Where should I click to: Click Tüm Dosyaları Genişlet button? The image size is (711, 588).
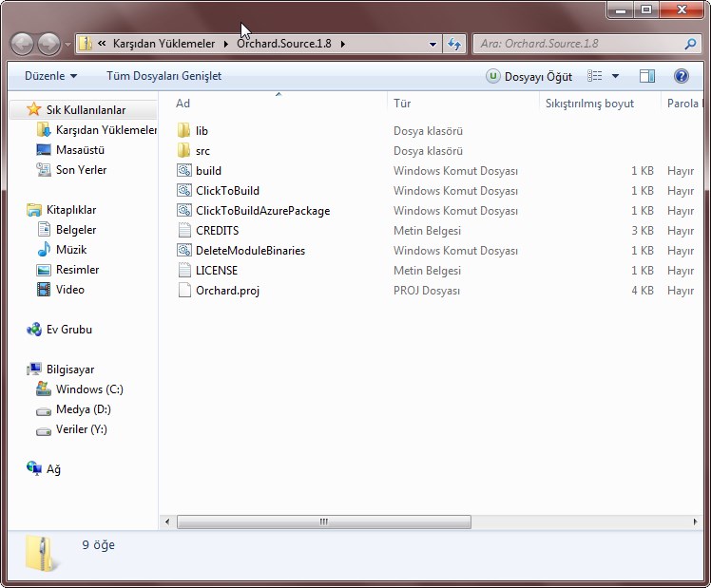click(x=163, y=76)
